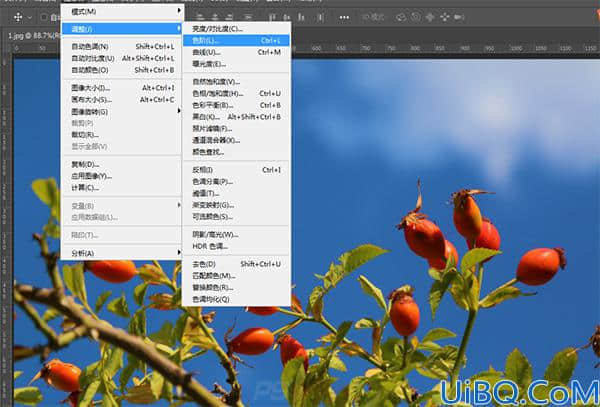
Task: Open the Move tool preset dropdown chevron
Action: (29, 17)
